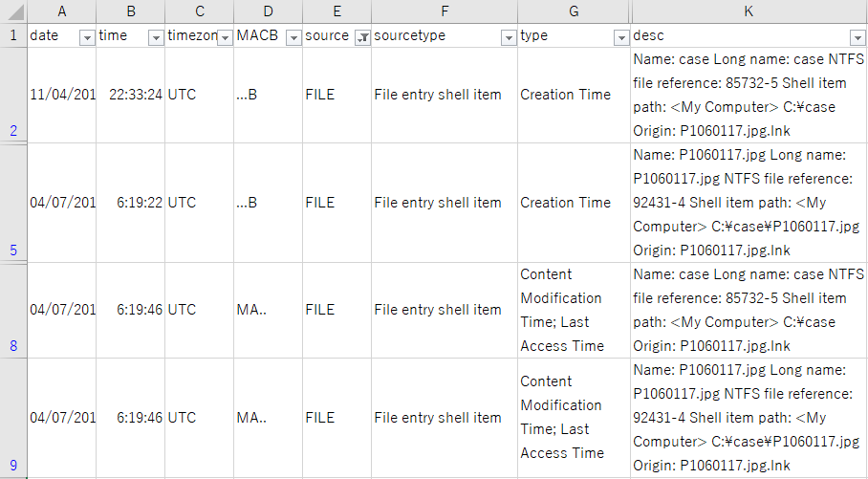Select the row 2 header
868x479 pixels.
13,96
